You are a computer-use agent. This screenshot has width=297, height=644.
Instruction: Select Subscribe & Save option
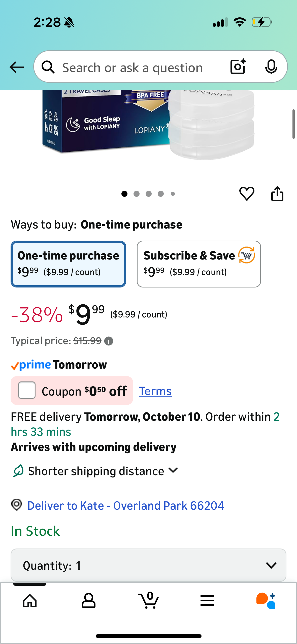point(199,264)
